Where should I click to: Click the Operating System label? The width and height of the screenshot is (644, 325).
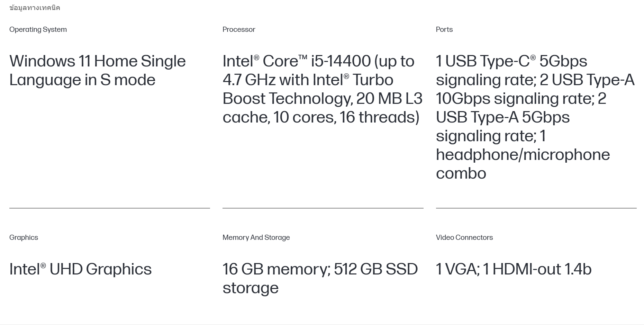[x=38, y=29]
